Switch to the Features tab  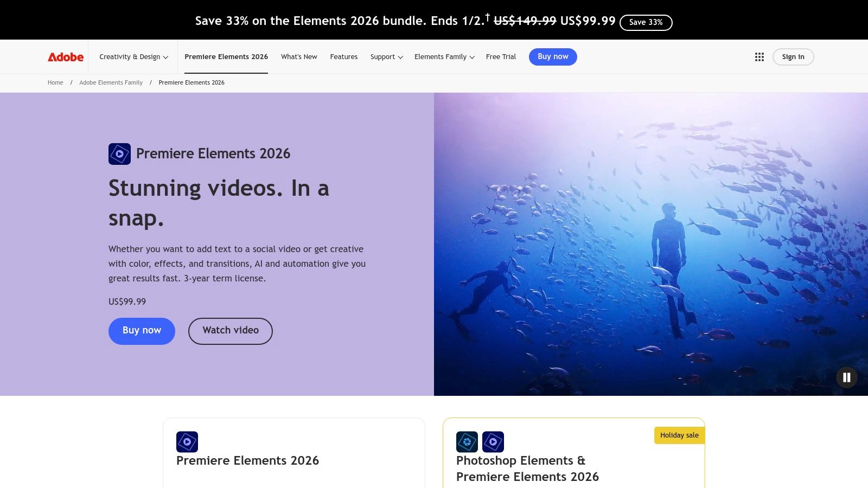[344, 56]
